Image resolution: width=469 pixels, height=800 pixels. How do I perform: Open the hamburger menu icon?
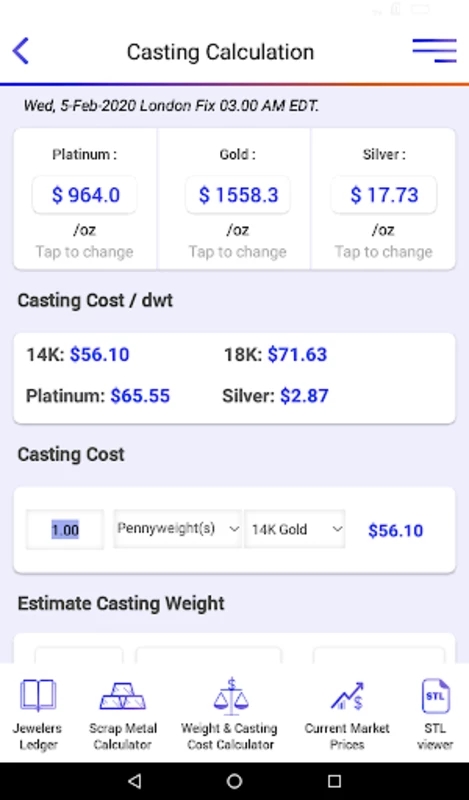[434, 51]
